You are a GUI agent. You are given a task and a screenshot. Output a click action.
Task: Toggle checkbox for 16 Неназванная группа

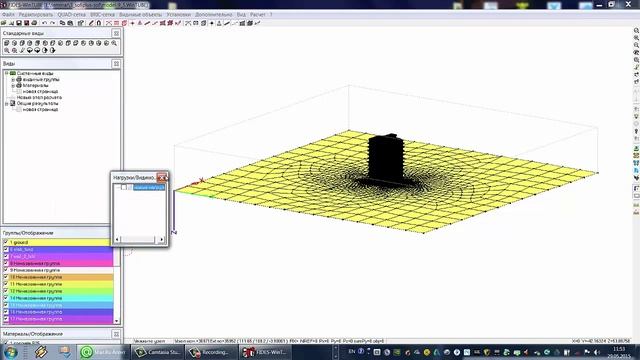point(6,312)
